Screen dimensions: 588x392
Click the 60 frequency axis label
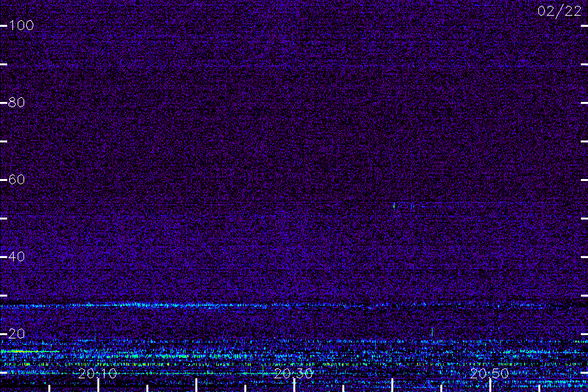(16, 179)
